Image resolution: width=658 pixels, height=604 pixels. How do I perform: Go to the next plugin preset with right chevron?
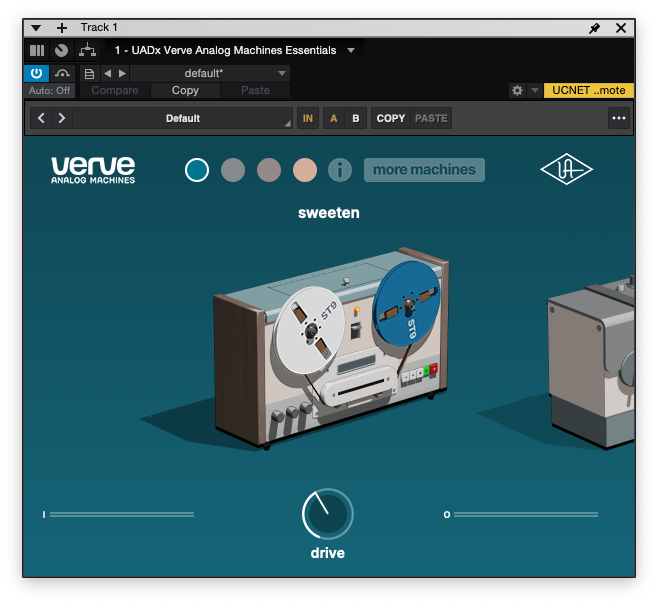click(62, 118)
